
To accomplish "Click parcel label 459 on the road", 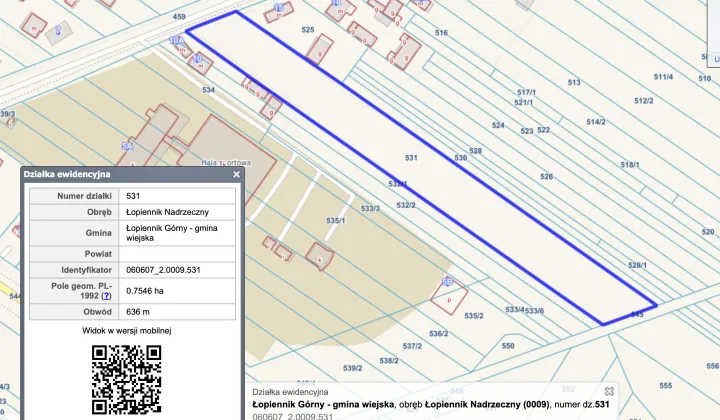I will (179, 17).
